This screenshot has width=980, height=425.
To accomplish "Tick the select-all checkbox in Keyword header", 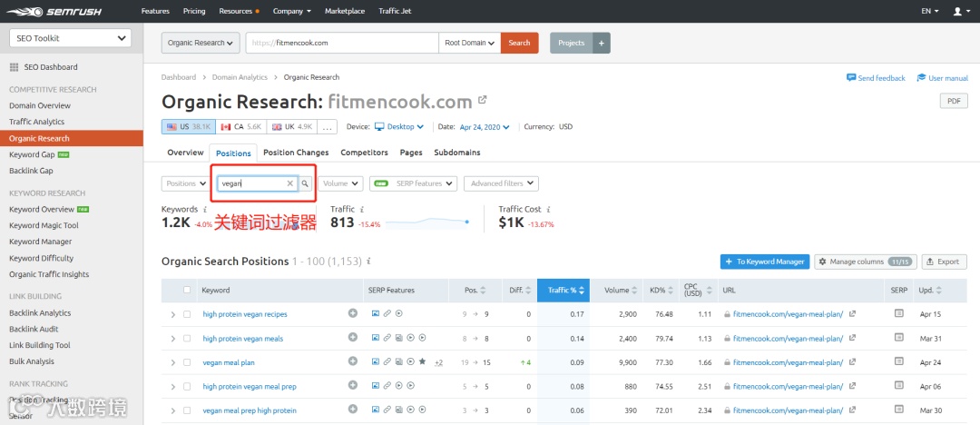I will [187, 290].
